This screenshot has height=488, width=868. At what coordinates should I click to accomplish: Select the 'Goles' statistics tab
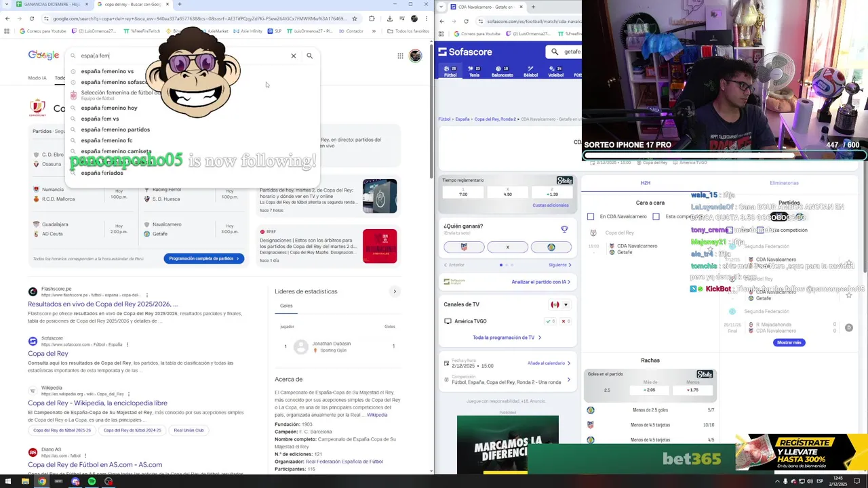click(286, 306)
